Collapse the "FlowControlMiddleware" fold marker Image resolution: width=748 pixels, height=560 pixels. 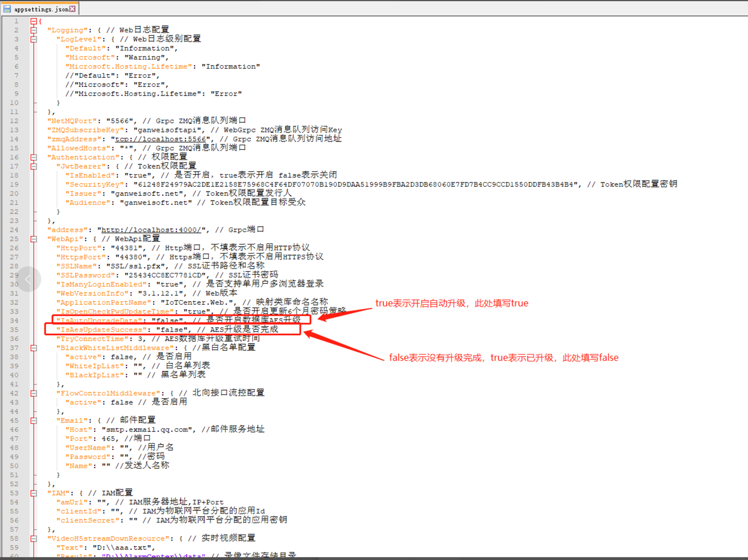[34, 393]
